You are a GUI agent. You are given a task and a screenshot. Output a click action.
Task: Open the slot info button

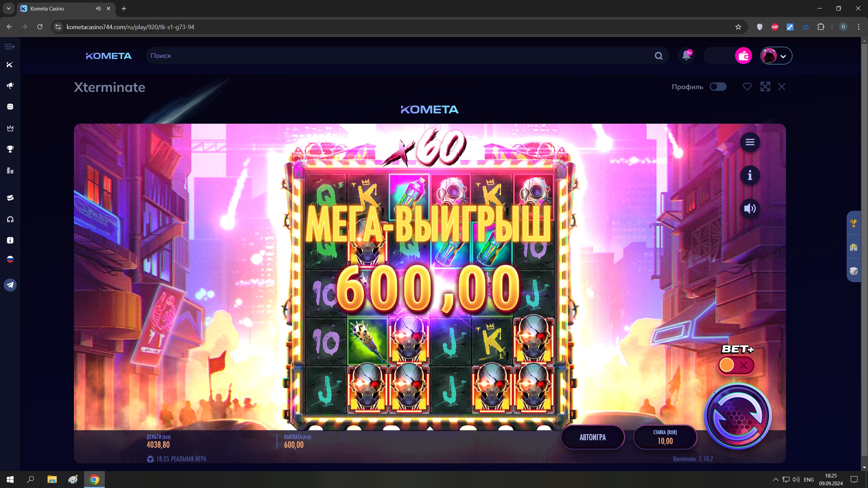pos(750,175)
